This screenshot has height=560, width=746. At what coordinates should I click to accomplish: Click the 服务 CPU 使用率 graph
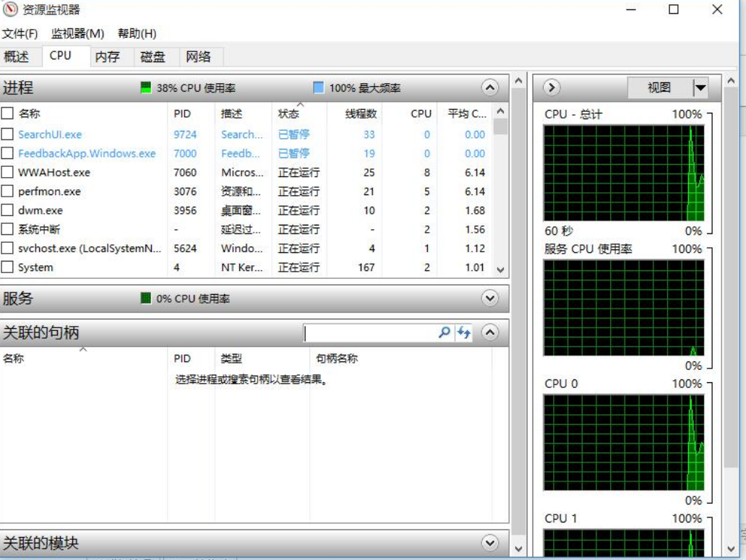(x=624, y=308)
